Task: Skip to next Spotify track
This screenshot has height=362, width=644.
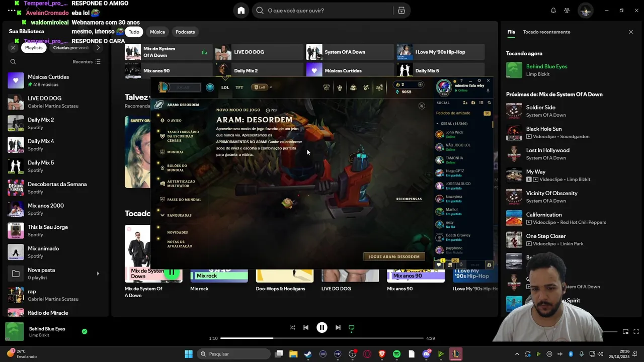Action: coord(338,327)
